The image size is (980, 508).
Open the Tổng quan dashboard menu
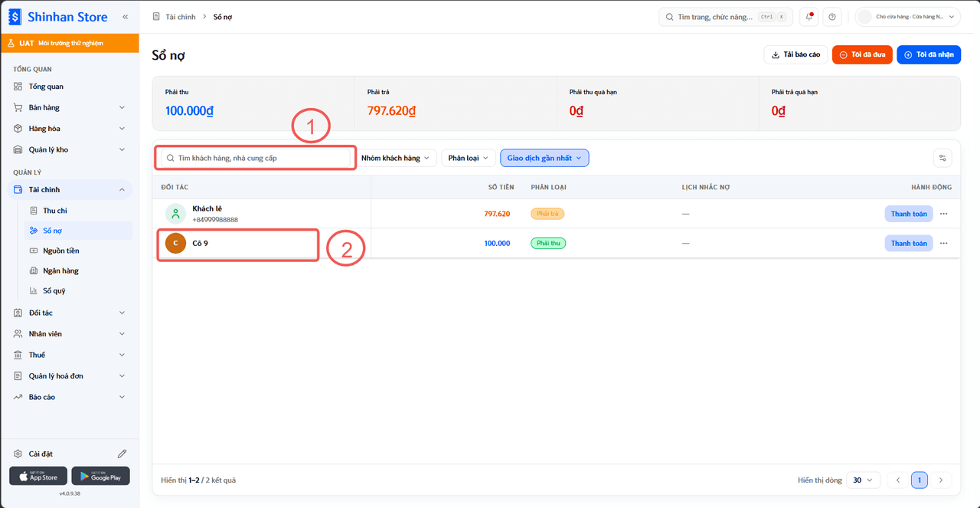pyautogui.click(x=70, y=87)
